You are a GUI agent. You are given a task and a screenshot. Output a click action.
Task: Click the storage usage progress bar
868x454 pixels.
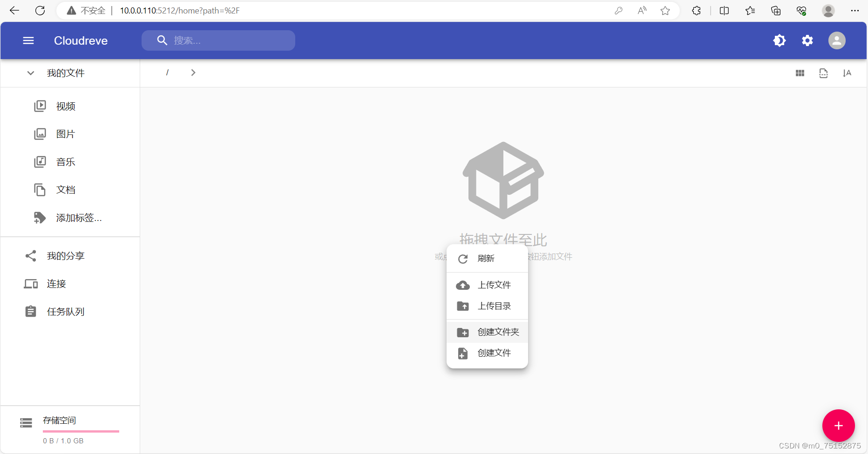pos(81,432)
